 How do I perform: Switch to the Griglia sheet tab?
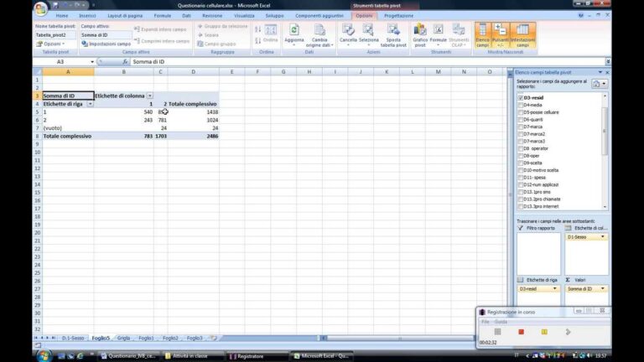123,338
